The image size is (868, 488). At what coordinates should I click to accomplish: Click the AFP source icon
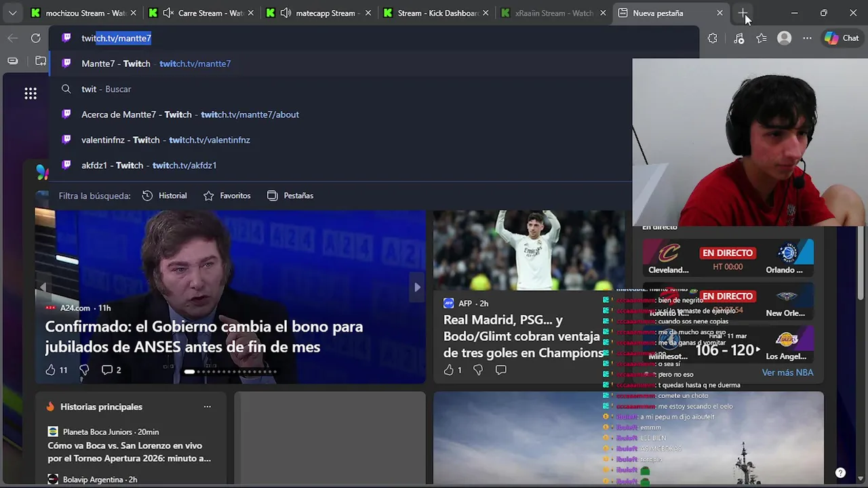click(x=448, y=303)
